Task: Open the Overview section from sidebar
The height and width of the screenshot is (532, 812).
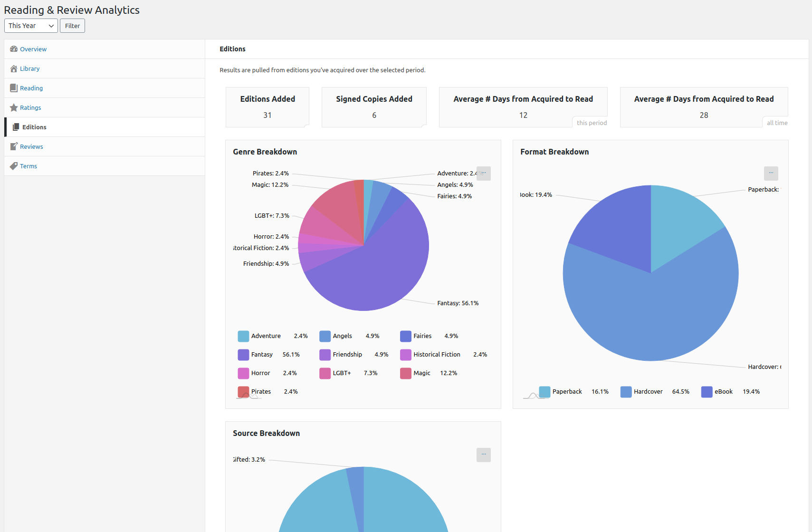Action: 105,49
